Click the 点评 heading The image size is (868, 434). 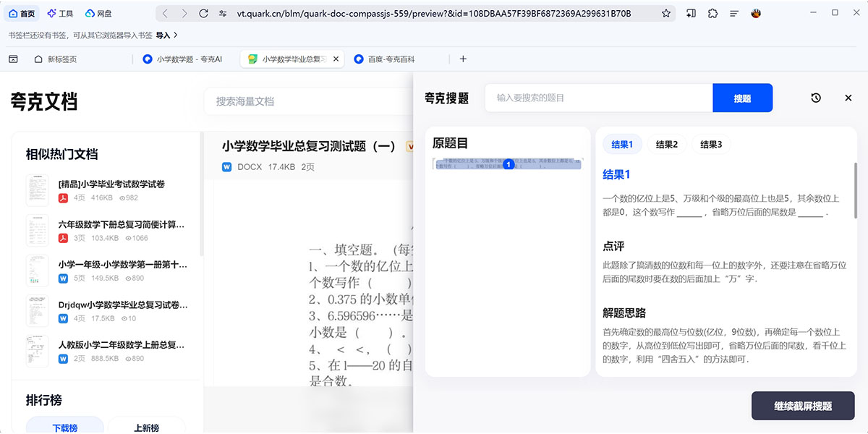(613, 246)
